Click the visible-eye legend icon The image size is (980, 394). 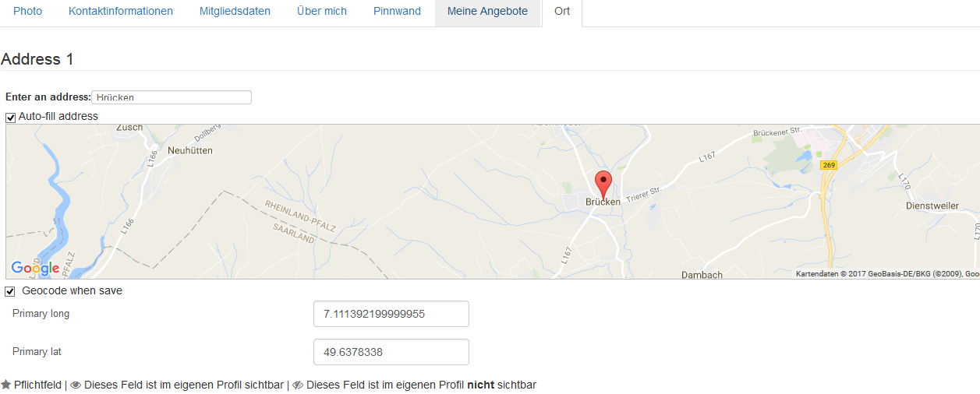click(76, 385)
